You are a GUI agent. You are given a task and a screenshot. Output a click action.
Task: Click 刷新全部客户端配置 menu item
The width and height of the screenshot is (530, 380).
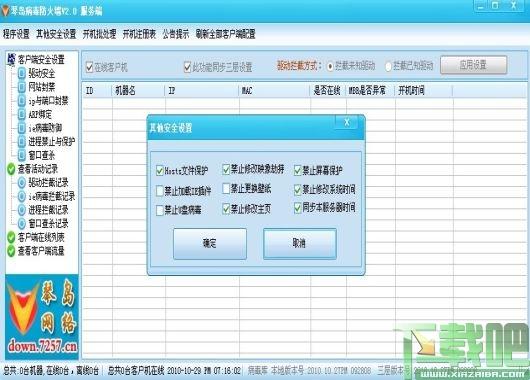[x=225, y=34]
